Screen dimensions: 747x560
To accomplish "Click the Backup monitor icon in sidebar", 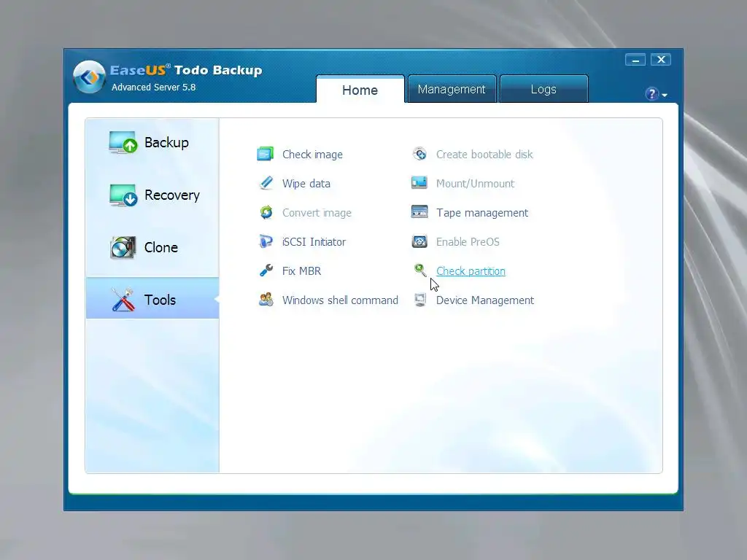I will coord(123,142).
